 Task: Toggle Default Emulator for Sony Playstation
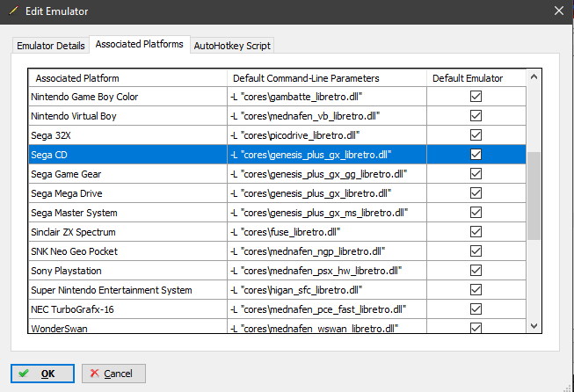pyautogui.click(x=476, y=271)
